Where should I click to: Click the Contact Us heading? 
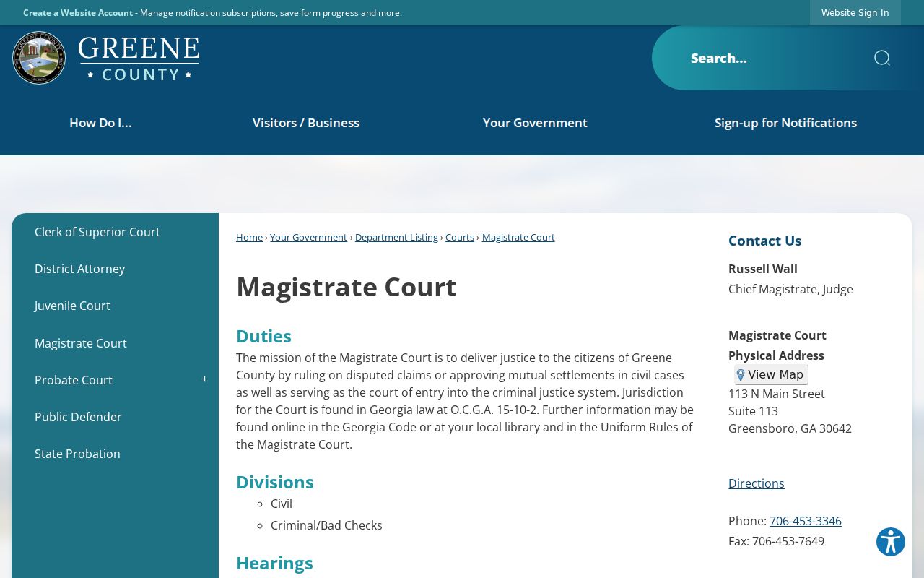(x=764, y=241)
